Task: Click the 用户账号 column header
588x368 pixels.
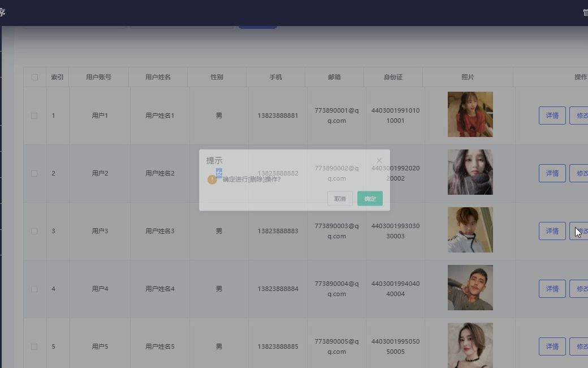Action: click(x=100, y=76)
